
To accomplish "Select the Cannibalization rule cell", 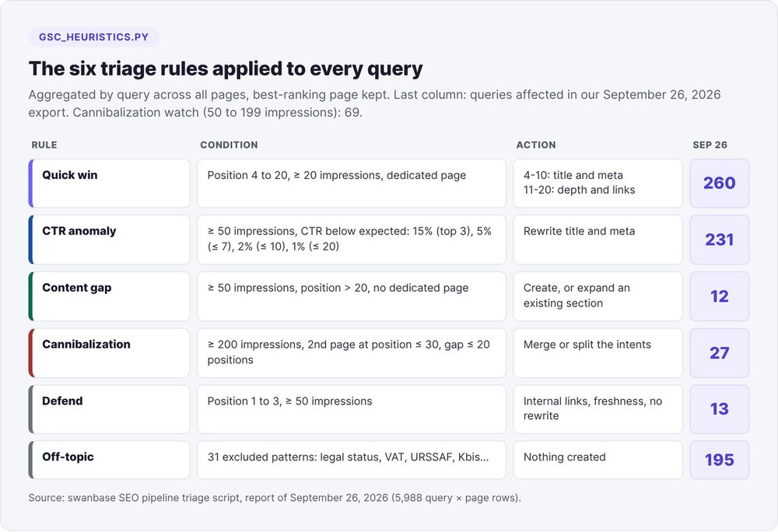I will [109, 352].
